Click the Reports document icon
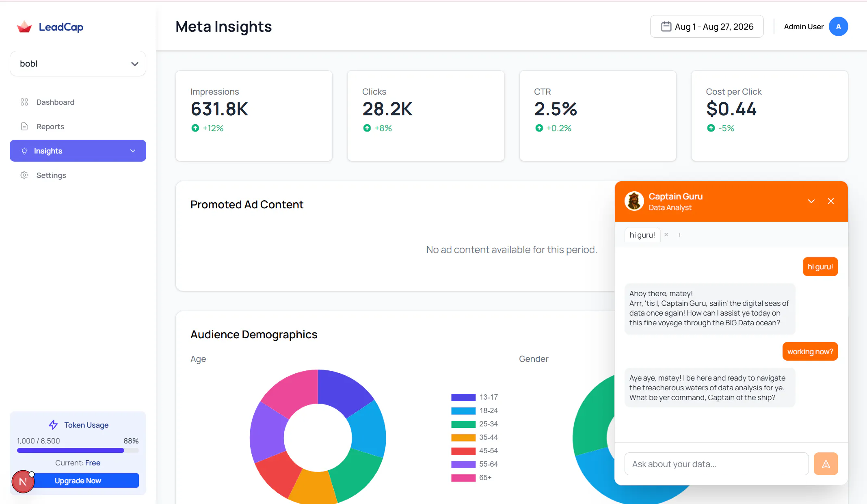The width and height of the screenshot is (867, 504). pos(24,126)
